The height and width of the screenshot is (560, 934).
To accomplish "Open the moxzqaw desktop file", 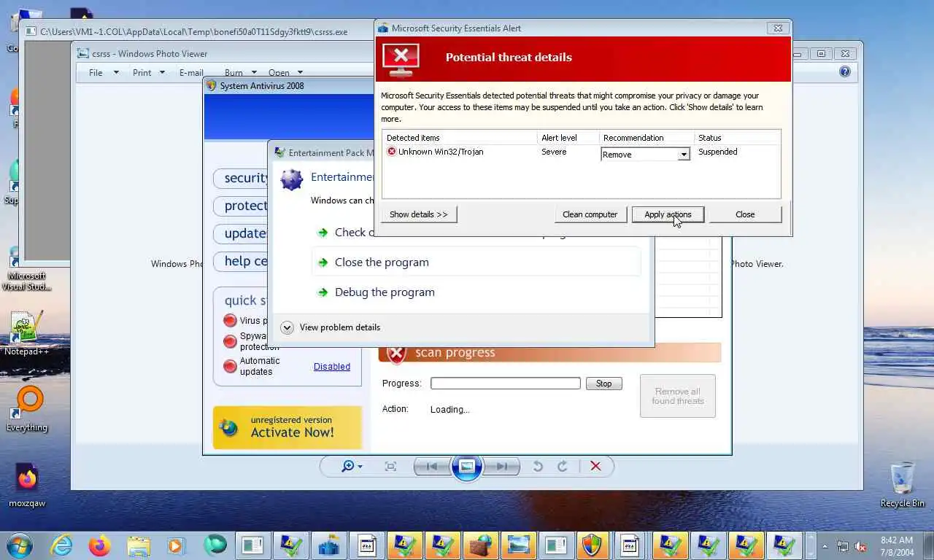I will click(x=27, y=485).
